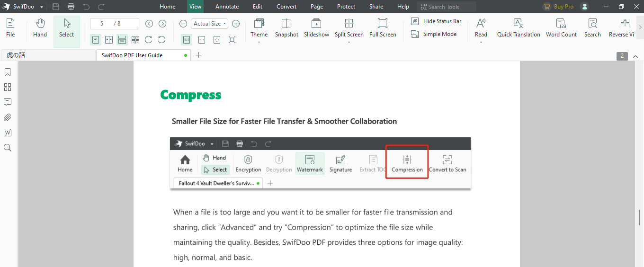
Task: Open the Share tab
Action: coord(376,7)
